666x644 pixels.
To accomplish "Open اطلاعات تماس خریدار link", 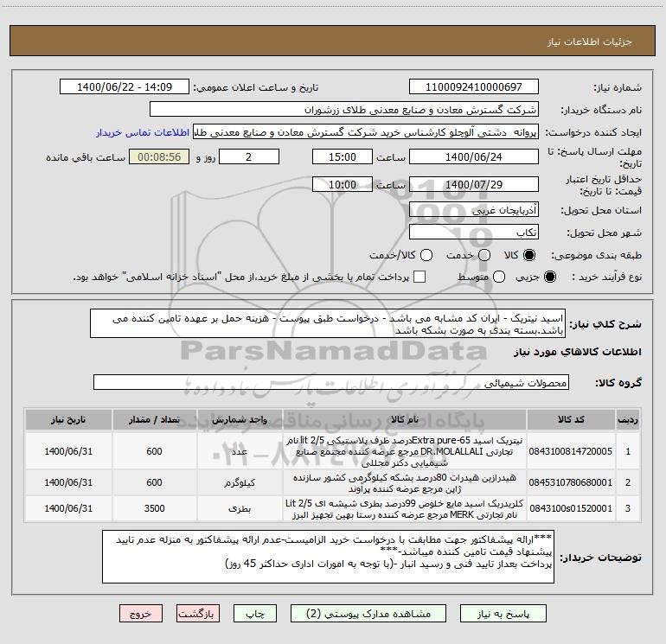I will pos(143,132).
